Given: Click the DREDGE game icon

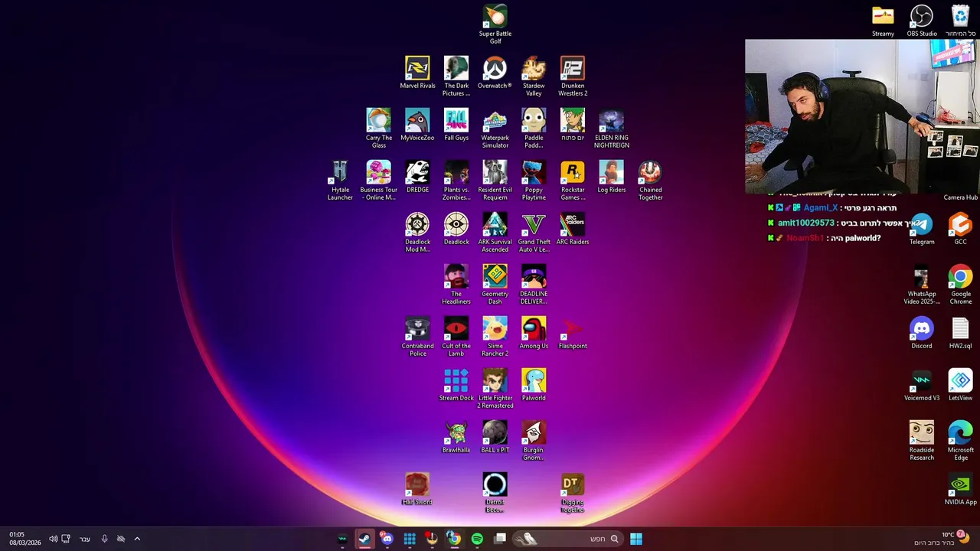Looking at the screenshot, I should point(417,176).
